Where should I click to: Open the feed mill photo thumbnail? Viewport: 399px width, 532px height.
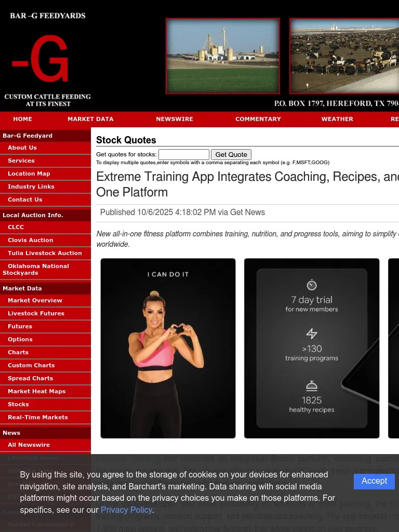tap(222, 56)
